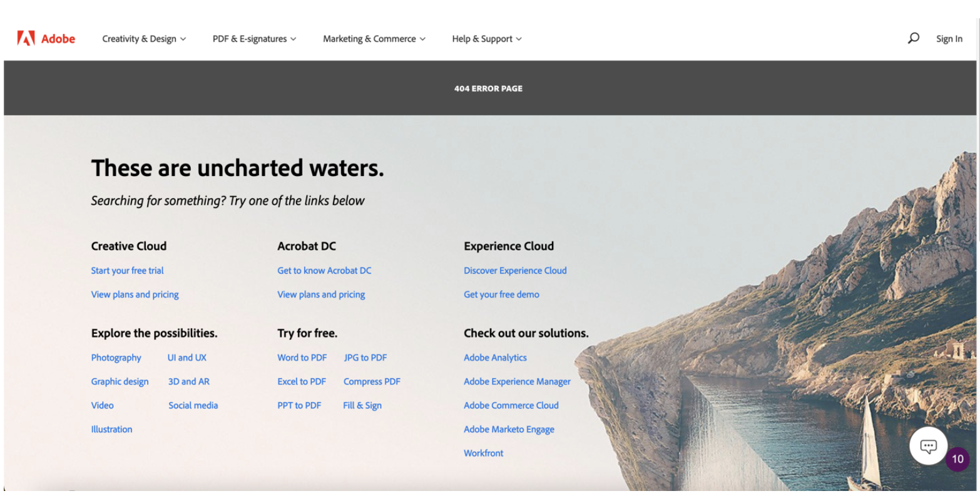Viewport: 980px width, 496px height.
Task: Choose Excel to PDF
Action: [302, 381]
